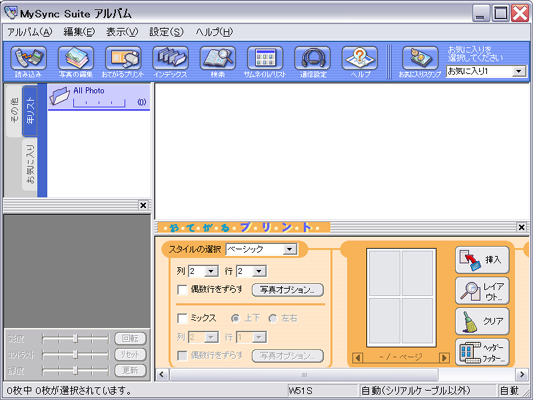Click the lower 写真オプション button under ミックス
The height and width of the screenshot is (400, 533).
click(x=287, y=356)
